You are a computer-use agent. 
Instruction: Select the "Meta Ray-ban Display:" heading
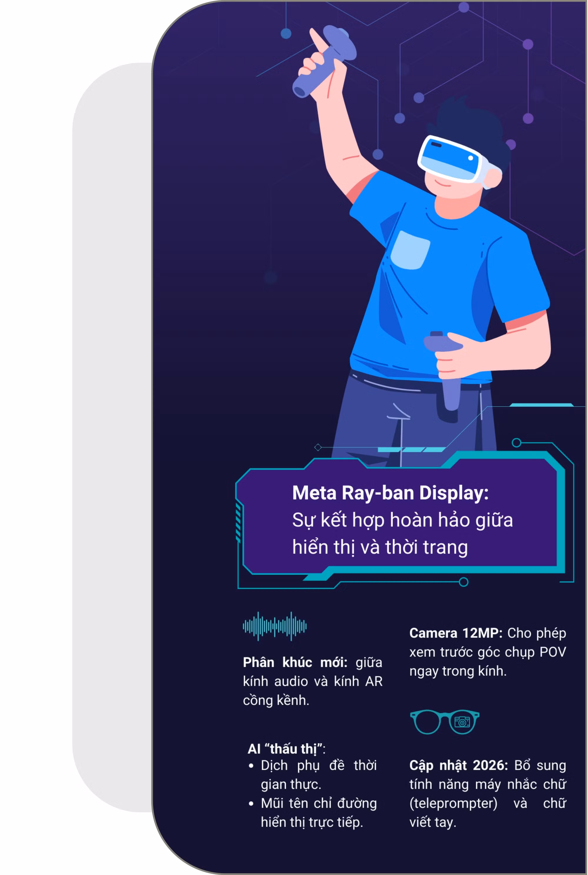click(390, 492)
